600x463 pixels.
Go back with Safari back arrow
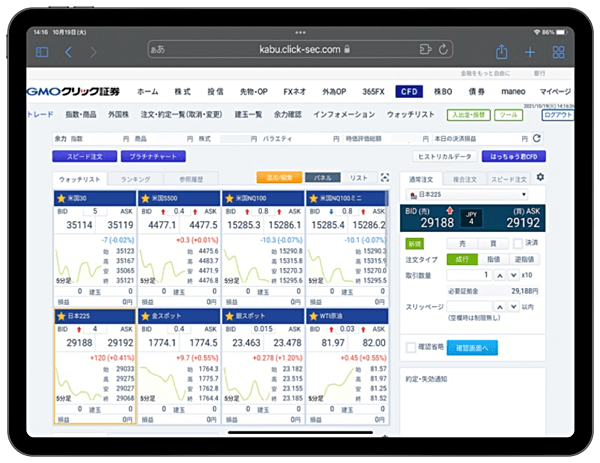(68, 52)
